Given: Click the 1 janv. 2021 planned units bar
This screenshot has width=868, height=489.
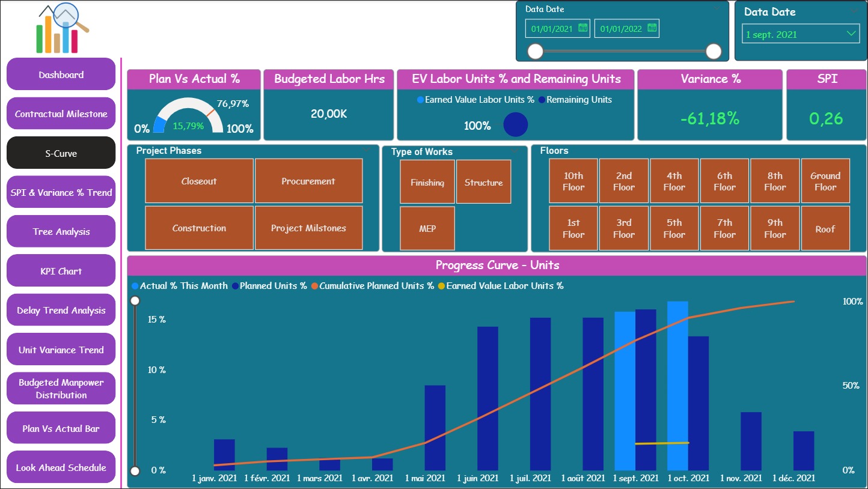Looking at the screenshot, I should pyautogui.click(x=224, y=455).
